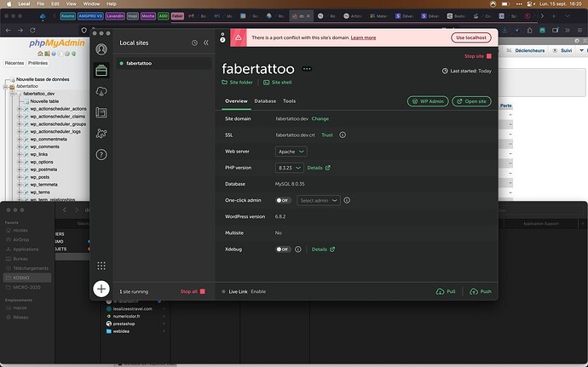Open the phpMyAdmin Récentes tab
This screenshot has height=367, width=588.
point(14,63)
